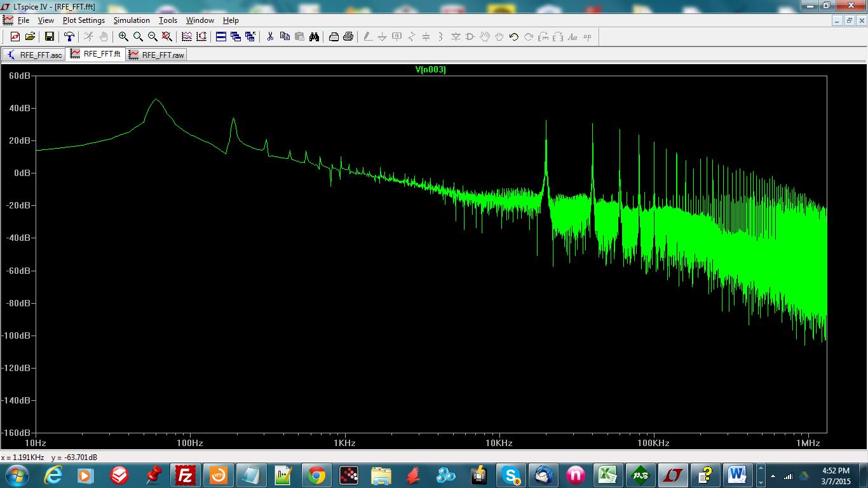Expand the View menu
This screenshot has height=488, width=868.
46,20
